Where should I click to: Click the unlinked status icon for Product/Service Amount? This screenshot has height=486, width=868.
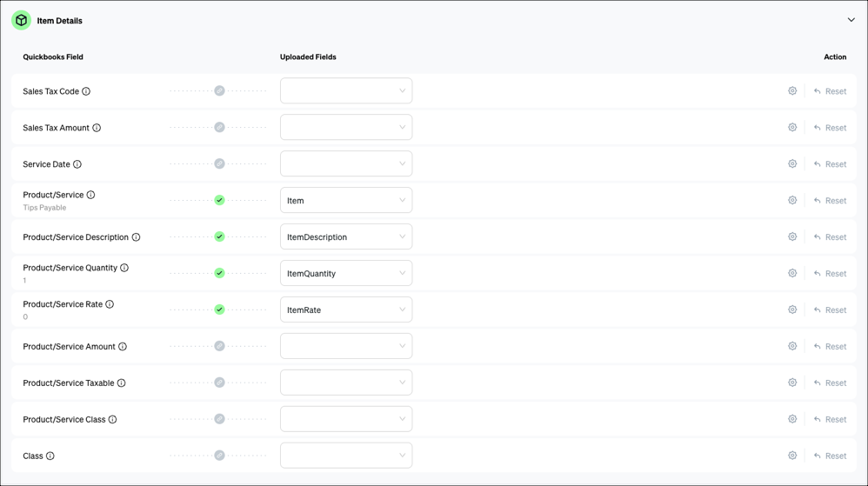(x=220, y=346)
